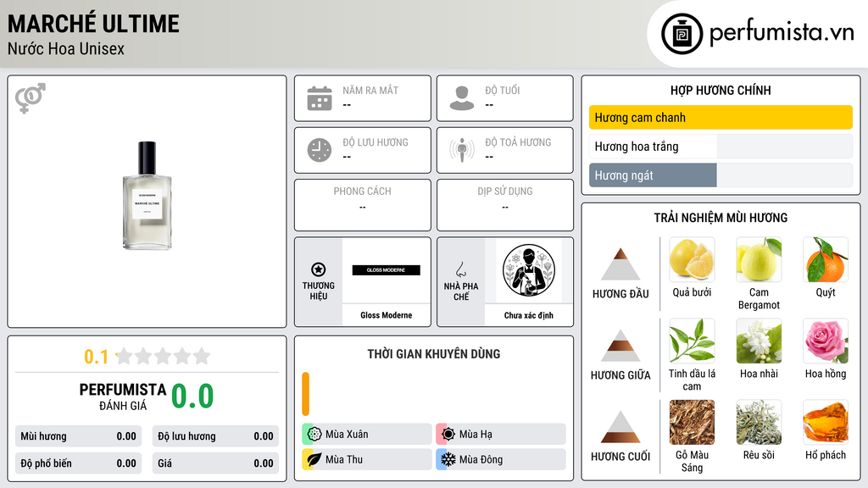The image size is (868, 488).
Task: Select the Hổ phách note image
Action: (x=826, y=422)
